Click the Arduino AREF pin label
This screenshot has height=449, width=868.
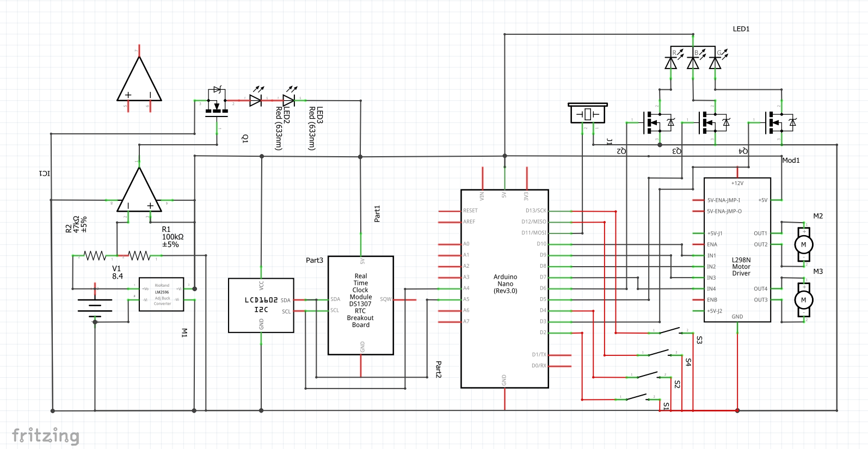click(469, 222)
